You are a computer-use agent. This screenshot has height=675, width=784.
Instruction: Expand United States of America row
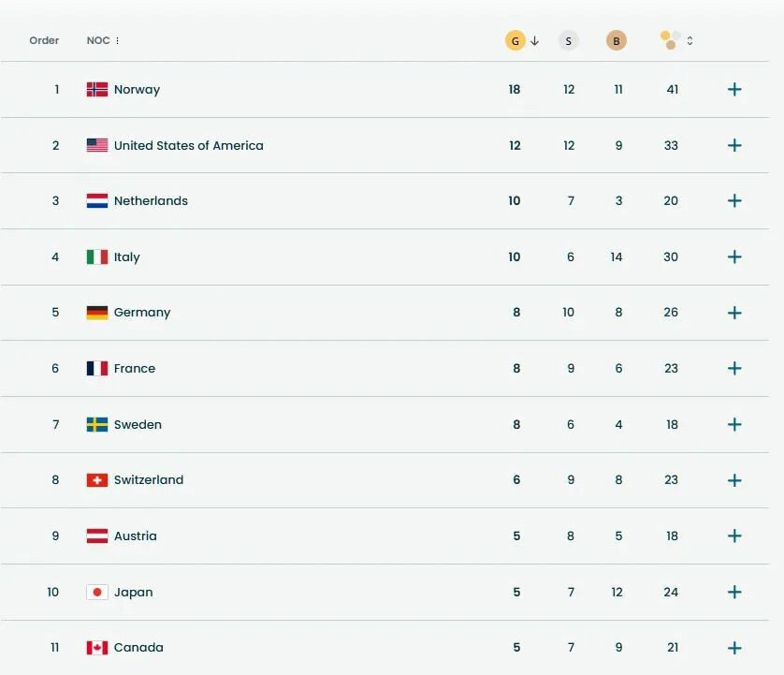tap(734, 145)
